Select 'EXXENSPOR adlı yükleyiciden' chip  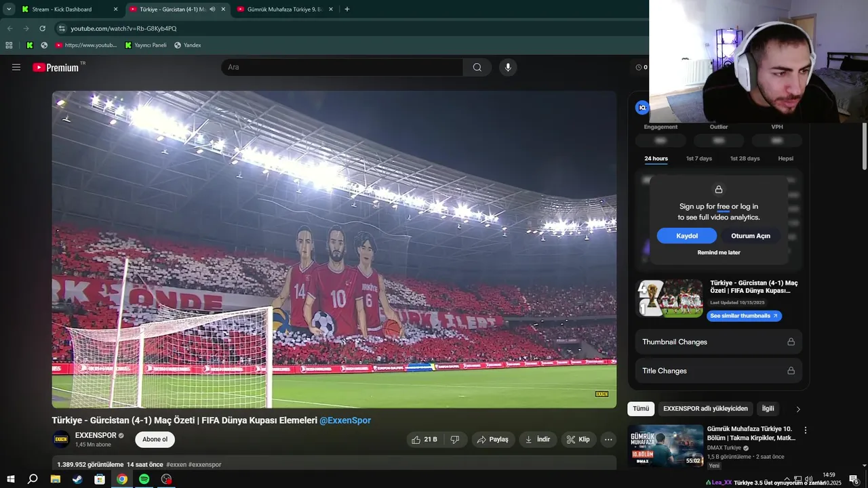click(705, 409)
